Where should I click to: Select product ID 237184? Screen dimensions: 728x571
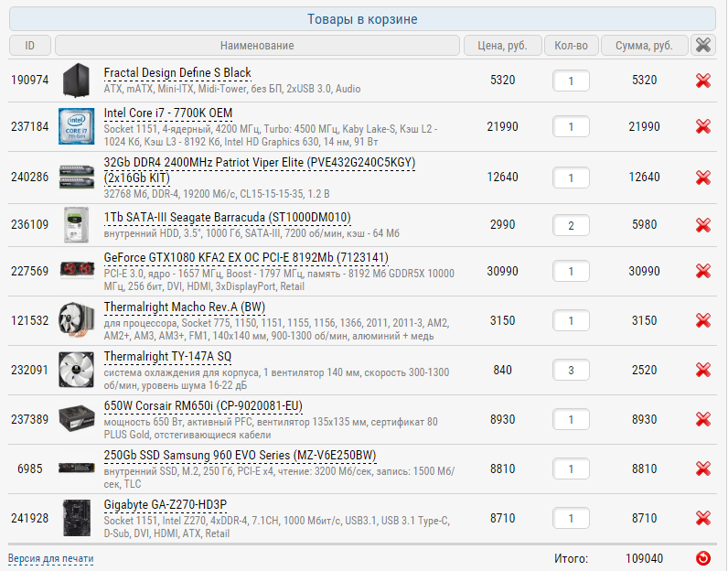click(29, 126)
